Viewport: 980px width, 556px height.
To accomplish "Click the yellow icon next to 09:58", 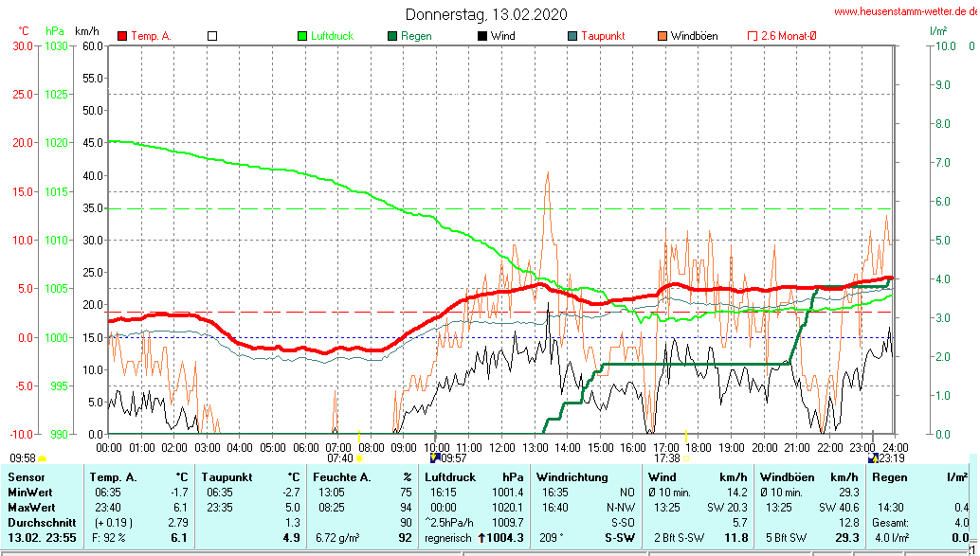I will click(x=43, y=458).
